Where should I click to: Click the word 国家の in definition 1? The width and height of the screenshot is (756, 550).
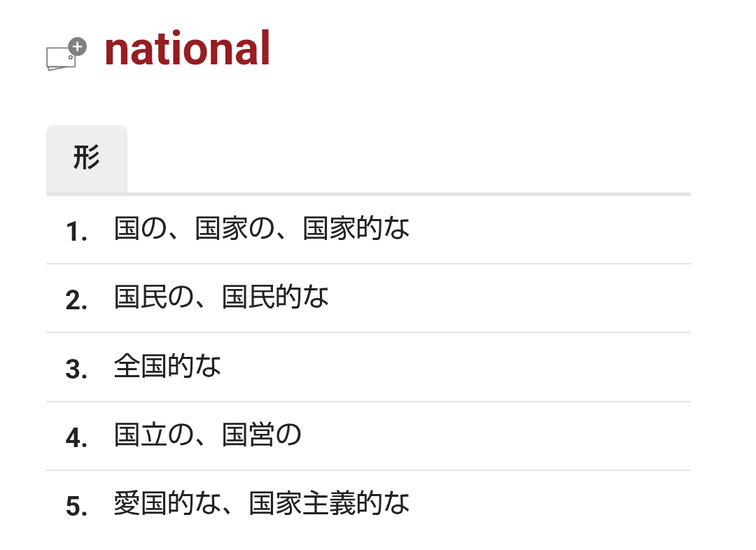click(234, 229)
